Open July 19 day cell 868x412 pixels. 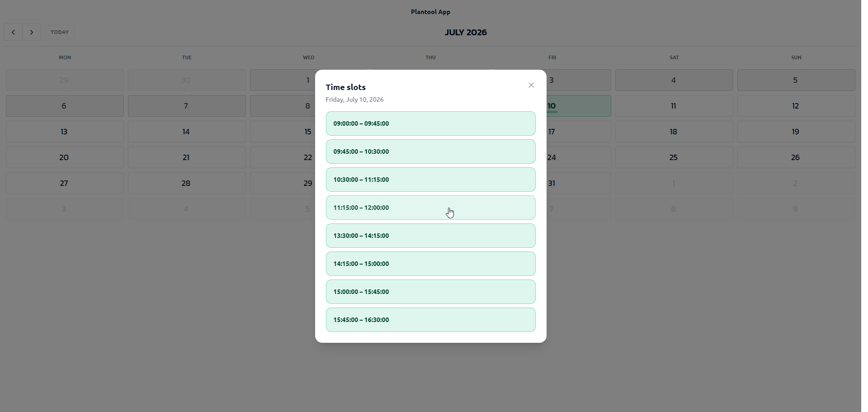tap(796, 132)
